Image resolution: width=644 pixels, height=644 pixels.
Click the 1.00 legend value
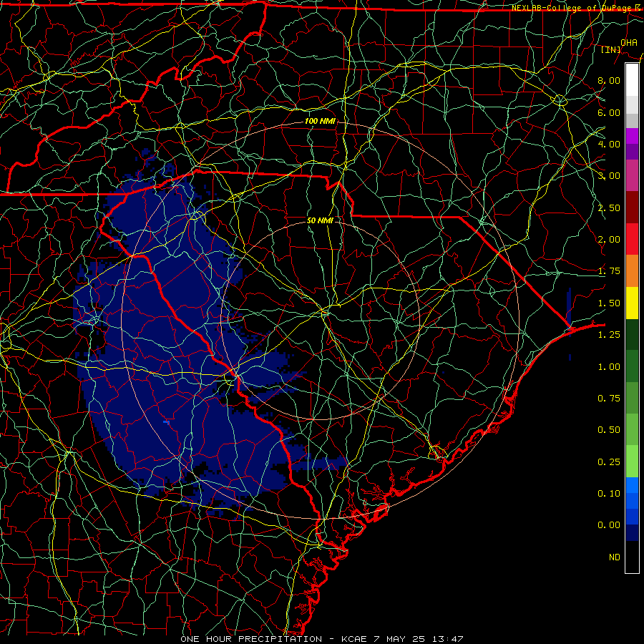coord(609,367)
